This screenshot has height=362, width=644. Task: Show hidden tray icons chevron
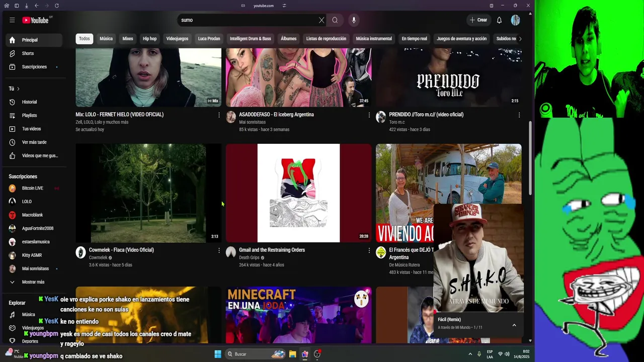coord(470,354)
